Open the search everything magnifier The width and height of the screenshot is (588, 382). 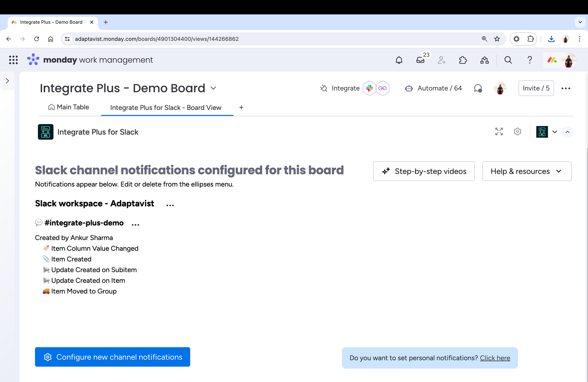[x=508, y=60]
